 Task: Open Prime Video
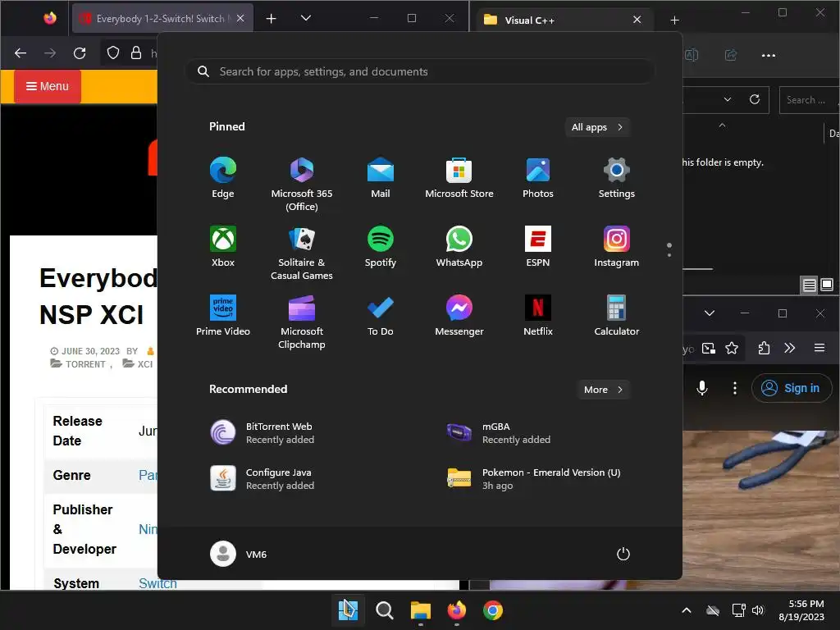[x=223, y=316]
